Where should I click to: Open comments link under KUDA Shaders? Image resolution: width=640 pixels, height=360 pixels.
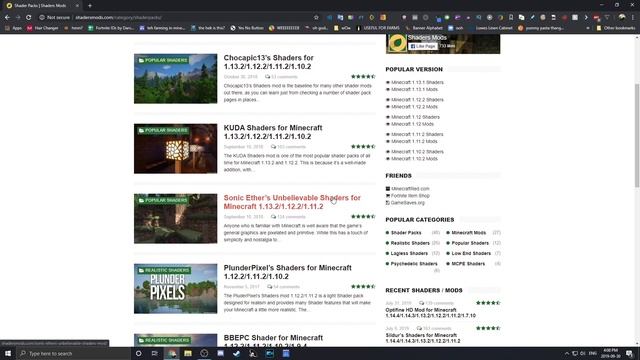click(288, 147)
